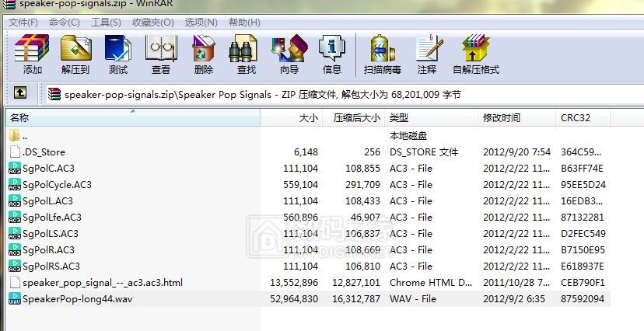Image resolution: width=644 pixels, height=331 pixels.
Task: Click size value 52,964,830
Action: coord(294,298)
